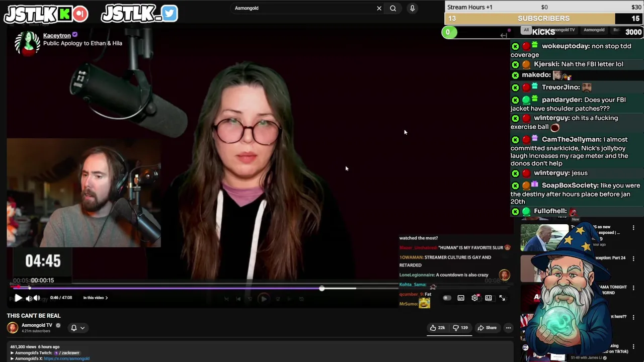This screenshot has height=362, width=644.
Task: Open the more actions ellipsis beside Share
Action: pos(508,328)
